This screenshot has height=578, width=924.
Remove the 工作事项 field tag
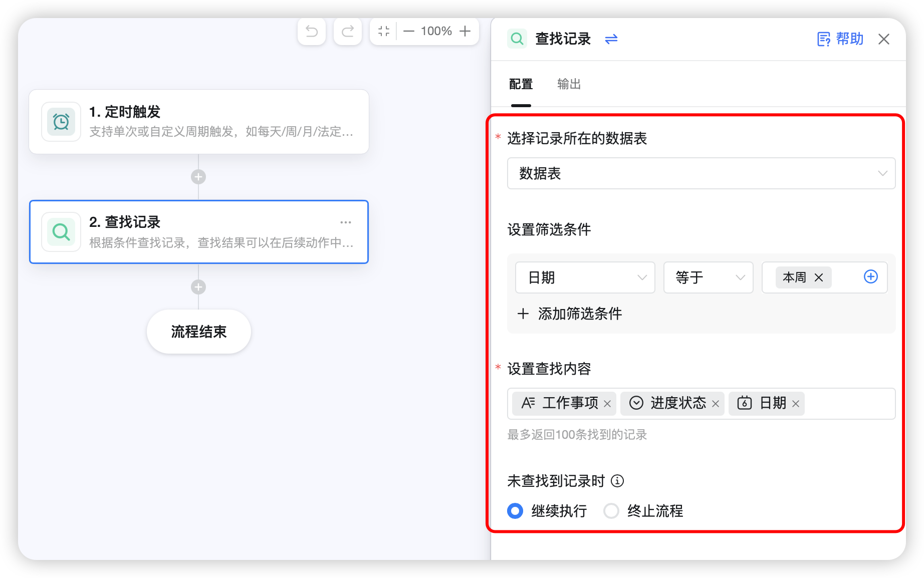607,404
